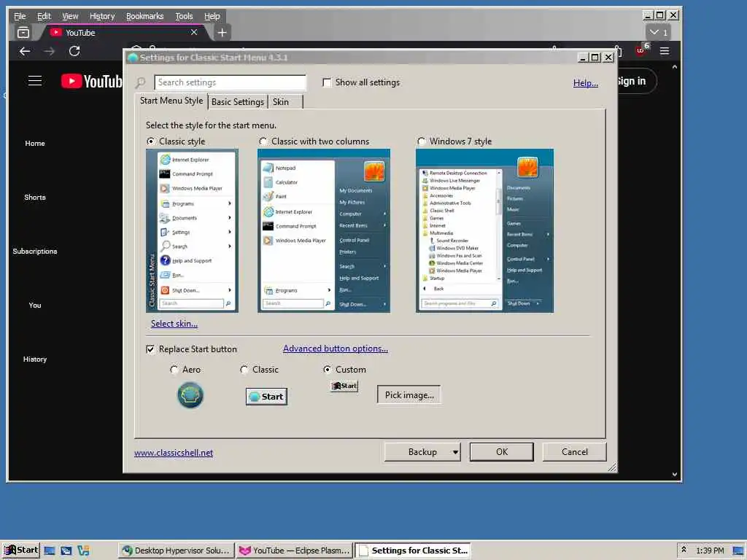This screenshot has width=747, height=560.
Task: Visit www.classicshell.net link
Action: coord(174,453)
